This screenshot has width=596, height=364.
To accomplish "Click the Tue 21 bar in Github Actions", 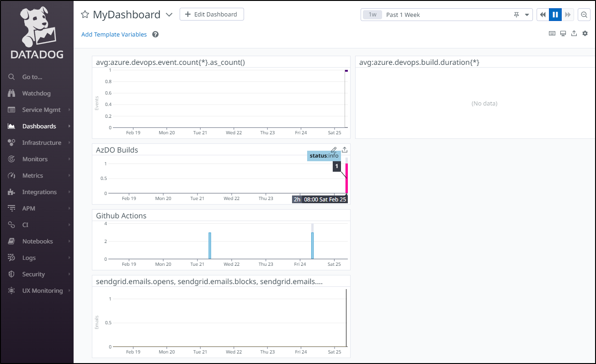I will point(210,246).
